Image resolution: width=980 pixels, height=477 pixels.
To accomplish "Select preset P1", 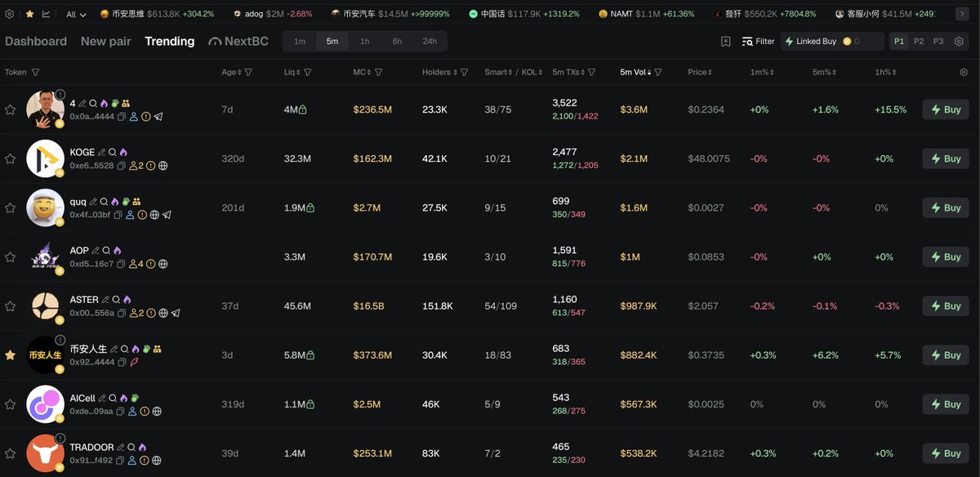I will point(899,41).
